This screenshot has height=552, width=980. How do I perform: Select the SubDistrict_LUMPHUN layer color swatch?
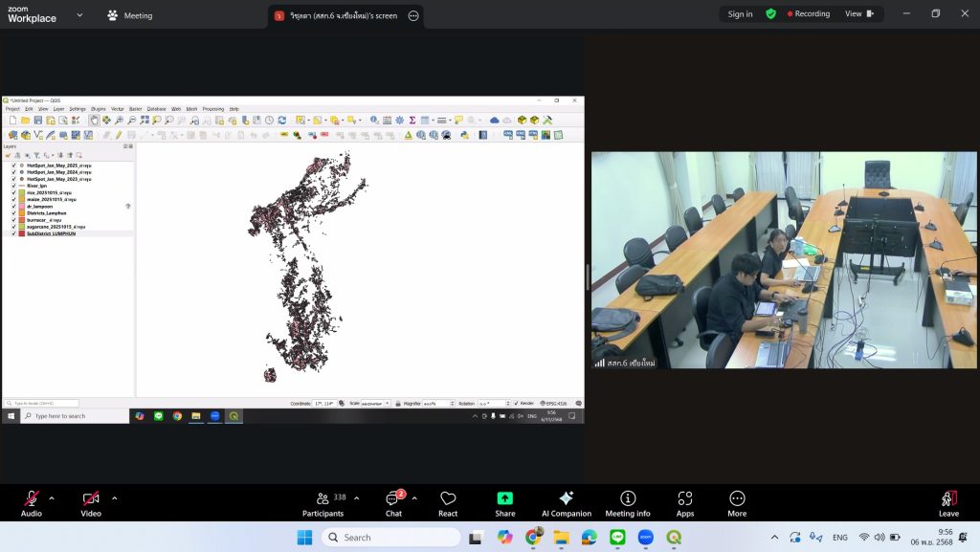click(21, 233)
